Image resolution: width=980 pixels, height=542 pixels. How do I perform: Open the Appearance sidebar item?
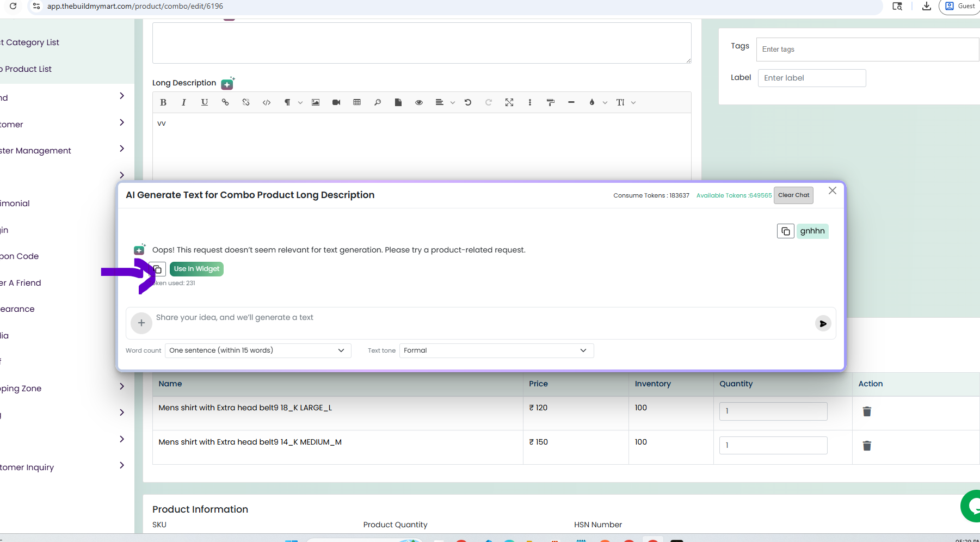(x=17, y=309)
